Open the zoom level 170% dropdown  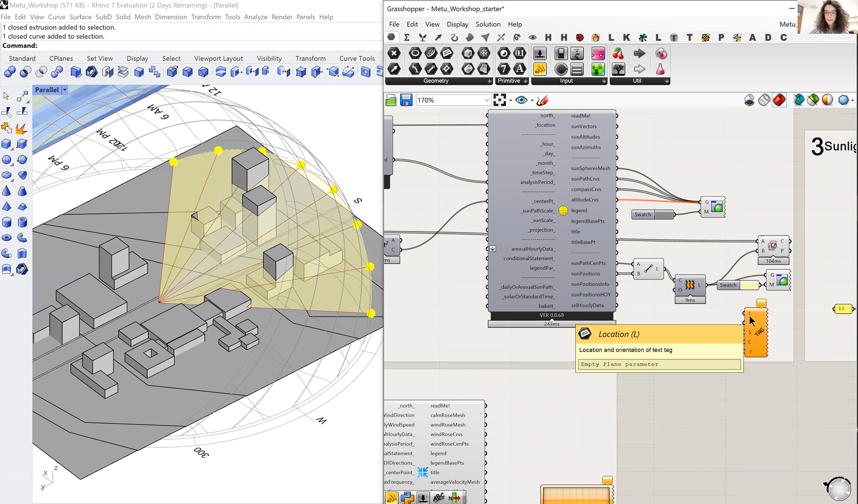pos(487,100)
